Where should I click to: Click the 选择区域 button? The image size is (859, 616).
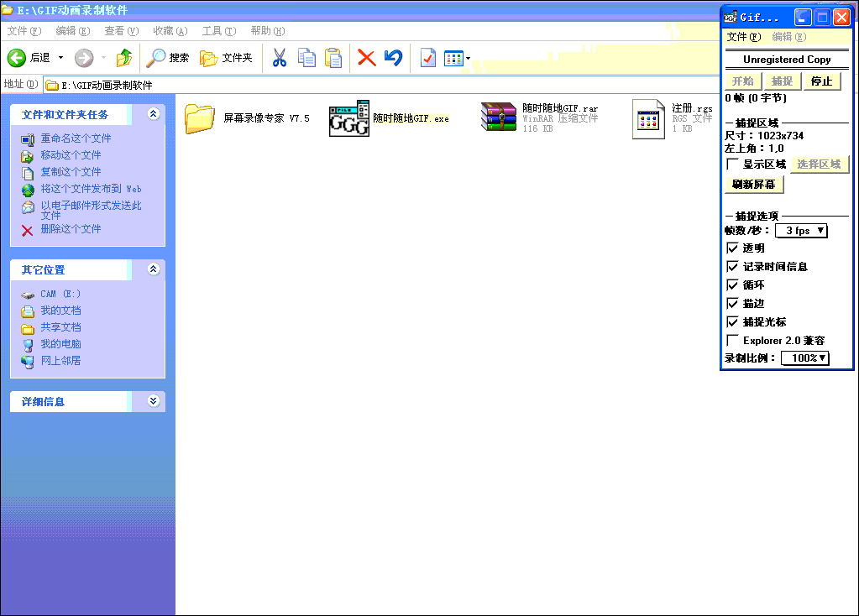[820, 164]
